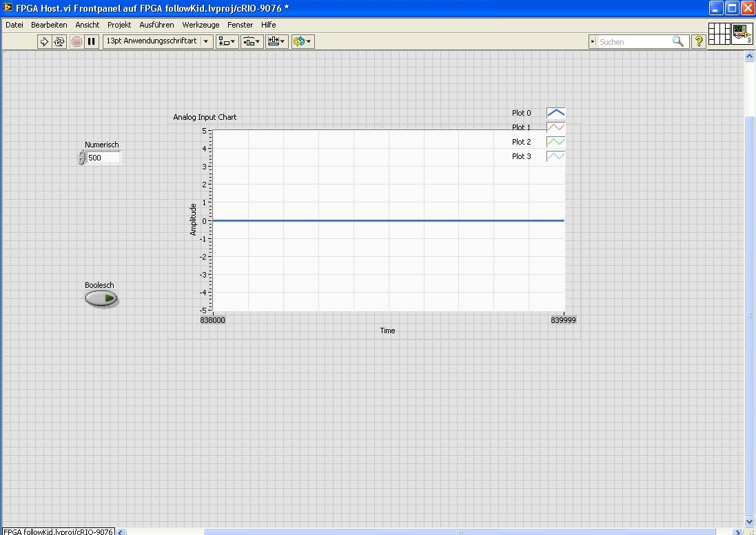Click the Numerisch increment/decrement stepper
The image size is (756, 535).
click(x=81, y=158)
